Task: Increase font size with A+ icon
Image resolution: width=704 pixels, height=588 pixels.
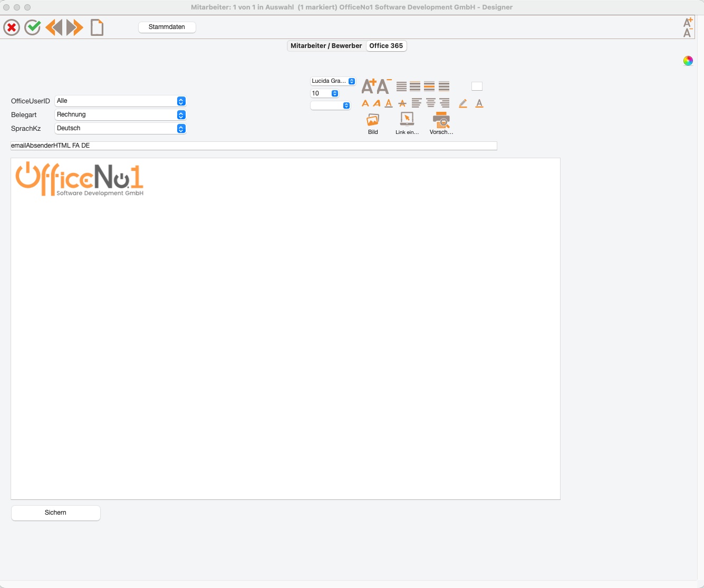Action: [369, 86]
